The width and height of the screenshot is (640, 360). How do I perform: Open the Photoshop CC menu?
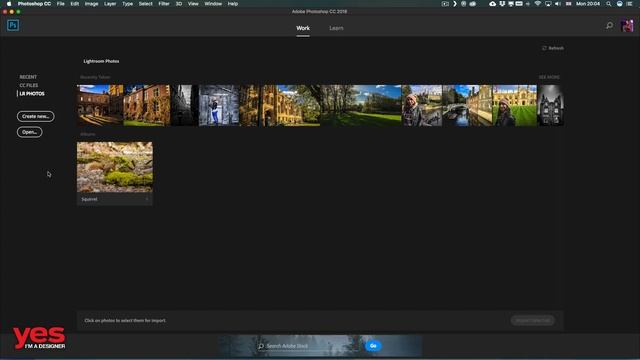click(34, 4)
